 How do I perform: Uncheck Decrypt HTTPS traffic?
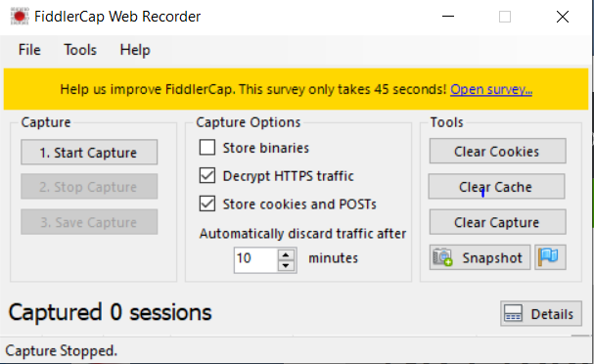[207, 176]
